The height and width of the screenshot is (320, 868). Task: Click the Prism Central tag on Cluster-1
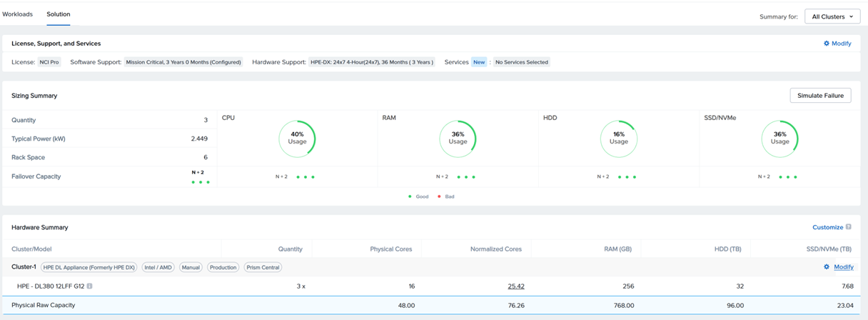(x=263, y=267)
